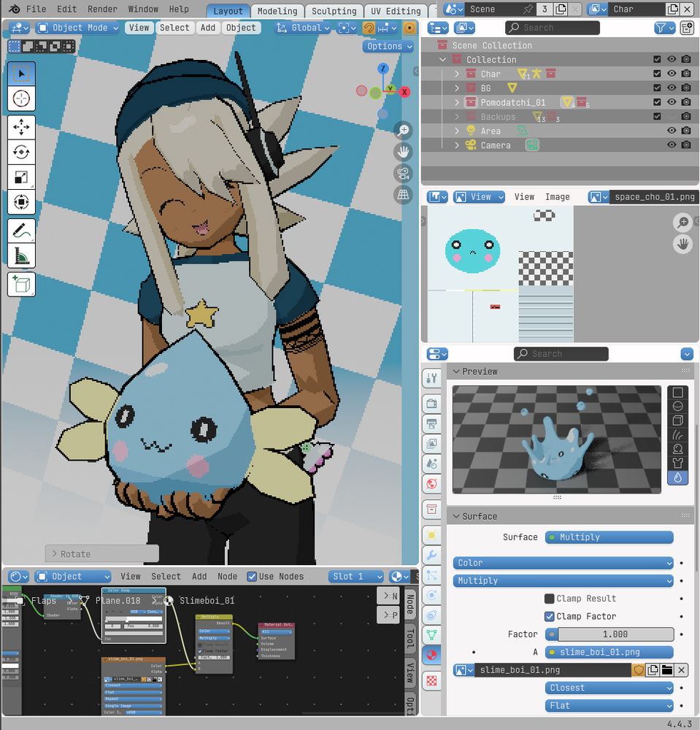Toggle Clamp Factor checkbox

[x=549, y=616]
